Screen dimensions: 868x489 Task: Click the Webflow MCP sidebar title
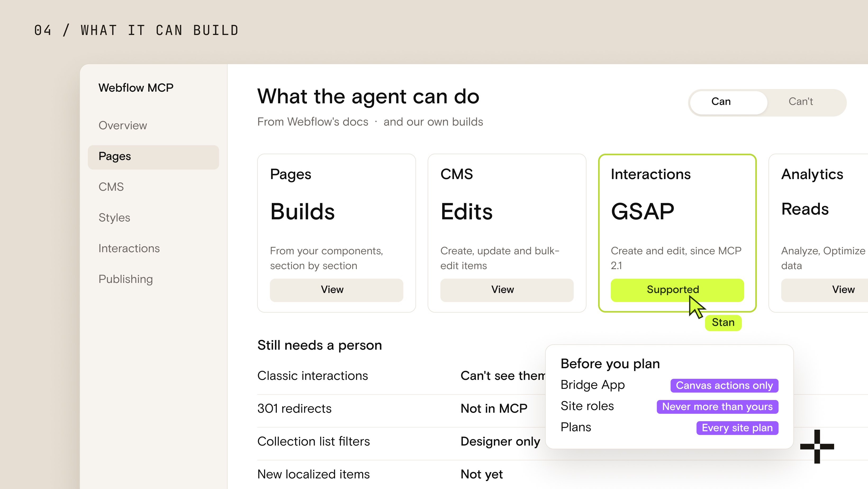point(136,88)
